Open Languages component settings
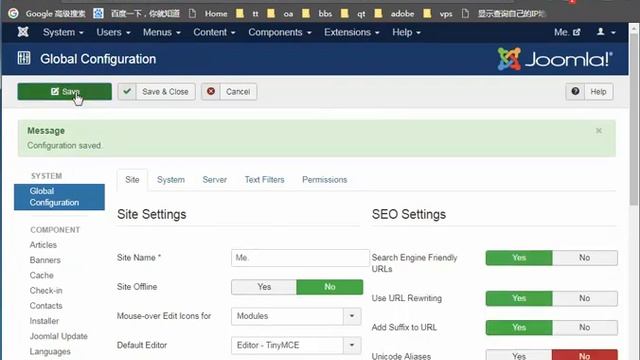640x360 pixels. tap(50, 352)
